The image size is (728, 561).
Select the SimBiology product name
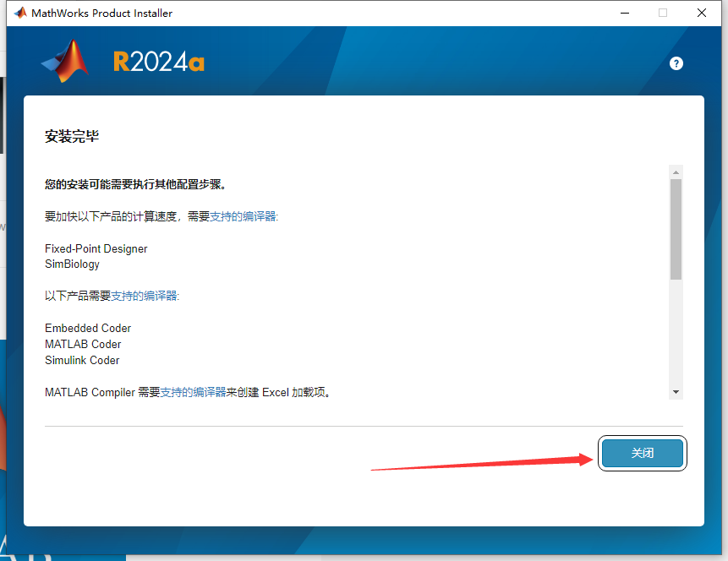pyautogui.click(x=72, y=264)
